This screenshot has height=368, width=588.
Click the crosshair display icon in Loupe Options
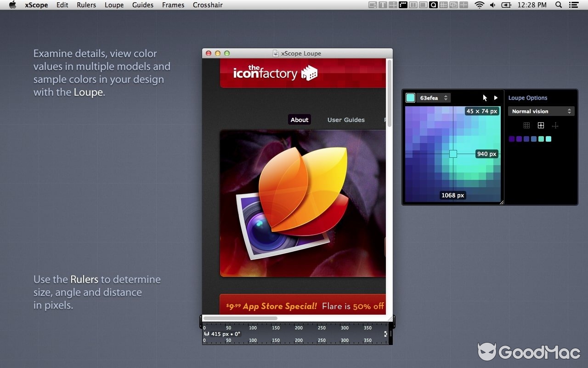[x=555, y=125]
